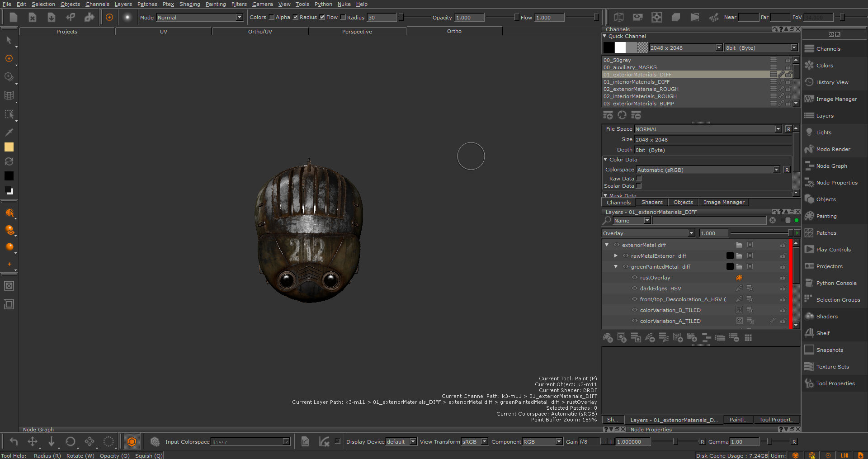This screenshot has height=459, width=868.
Task: Open the Image Manager palette icon
Action: [x=809, y=99]
